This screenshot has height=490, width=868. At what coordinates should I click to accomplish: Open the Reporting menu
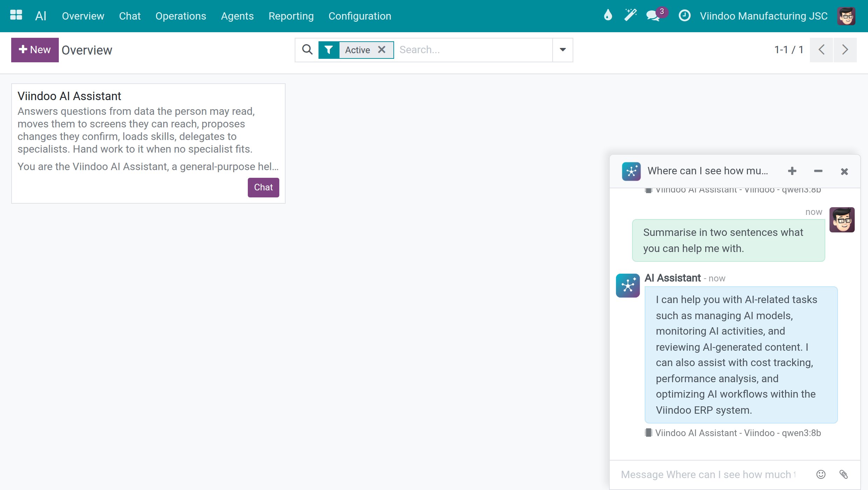(x=291, y=16)
